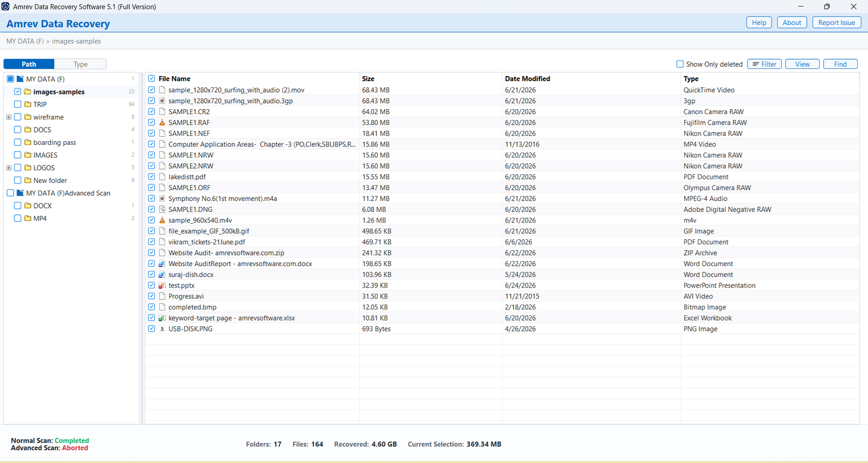Select the vikram_tickets-21June.pdf file row
Viewport: 868px width, 463px height.
[x=502, y=242]
